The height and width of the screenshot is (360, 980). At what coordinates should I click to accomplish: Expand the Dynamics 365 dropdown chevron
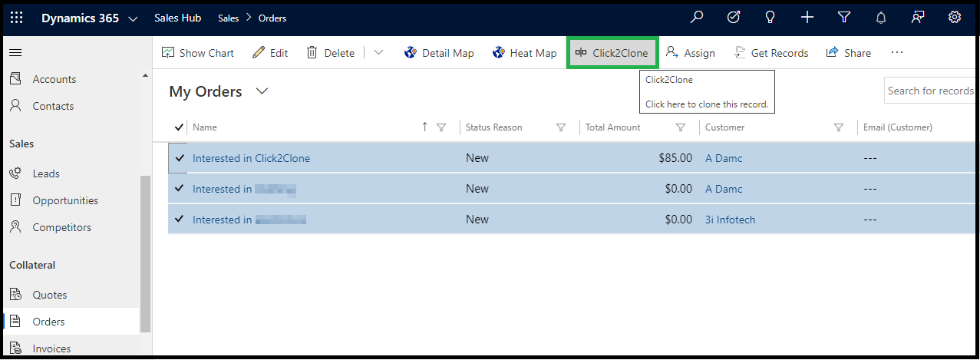(134, 18)
